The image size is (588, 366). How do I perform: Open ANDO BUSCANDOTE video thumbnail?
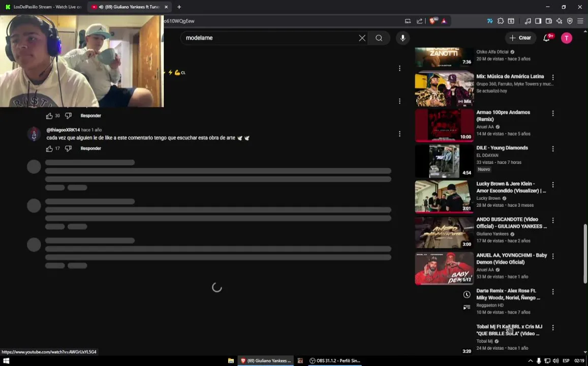point(444,232)
